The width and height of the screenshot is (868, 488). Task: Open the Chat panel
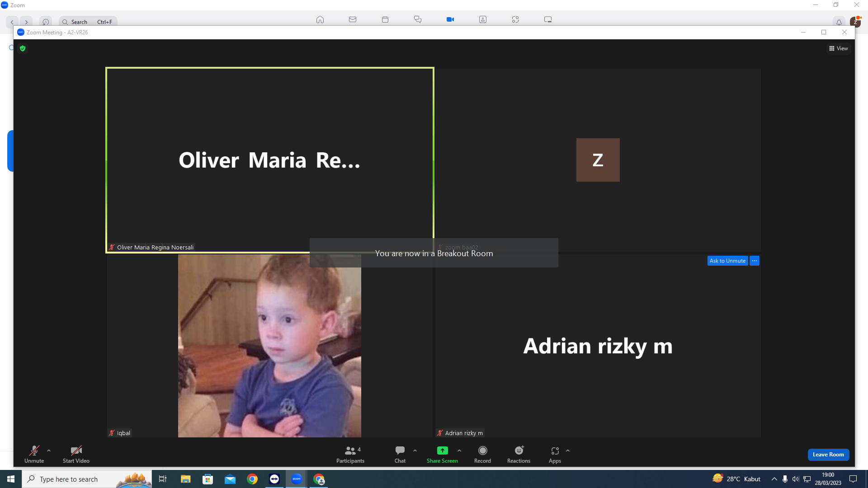[400, 454]
